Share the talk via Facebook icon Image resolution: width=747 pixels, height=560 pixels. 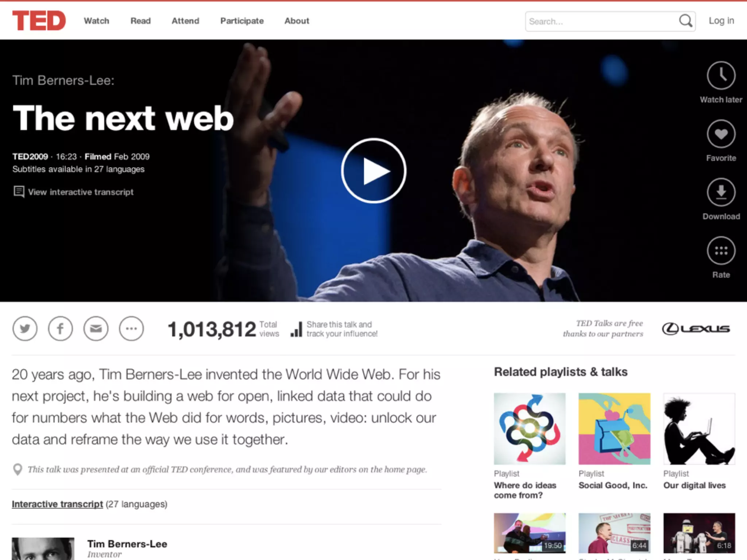click(x=60, y=328)
